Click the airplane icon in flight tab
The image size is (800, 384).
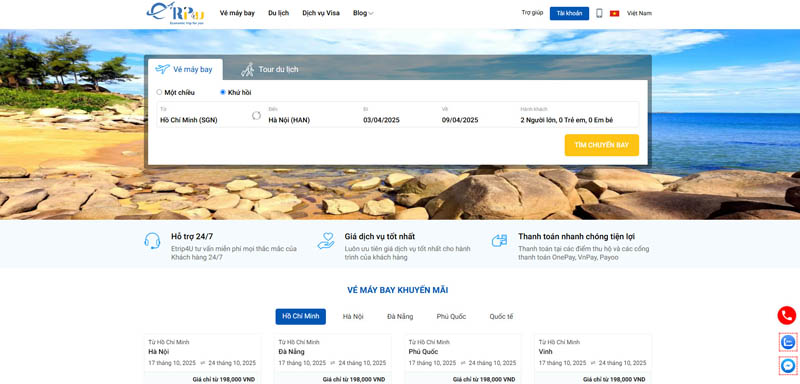(x=162, y=69)
